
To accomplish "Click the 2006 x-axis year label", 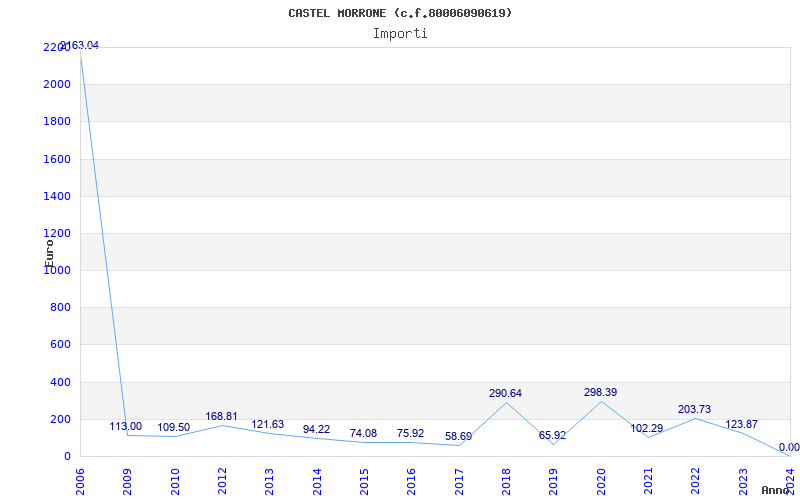I will point(80,482).
